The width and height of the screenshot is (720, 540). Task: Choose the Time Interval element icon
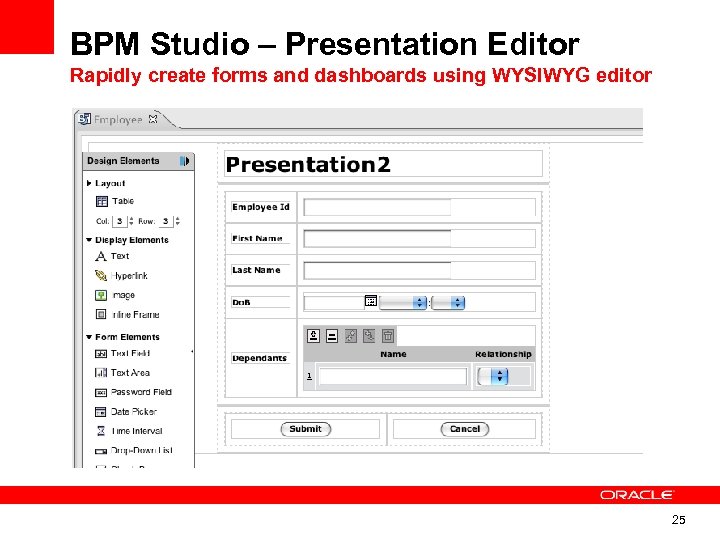101,431
